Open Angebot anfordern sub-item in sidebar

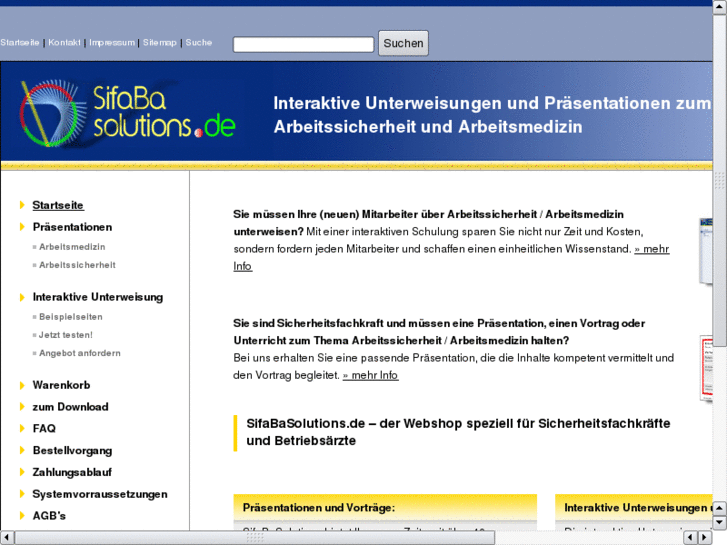79,353
